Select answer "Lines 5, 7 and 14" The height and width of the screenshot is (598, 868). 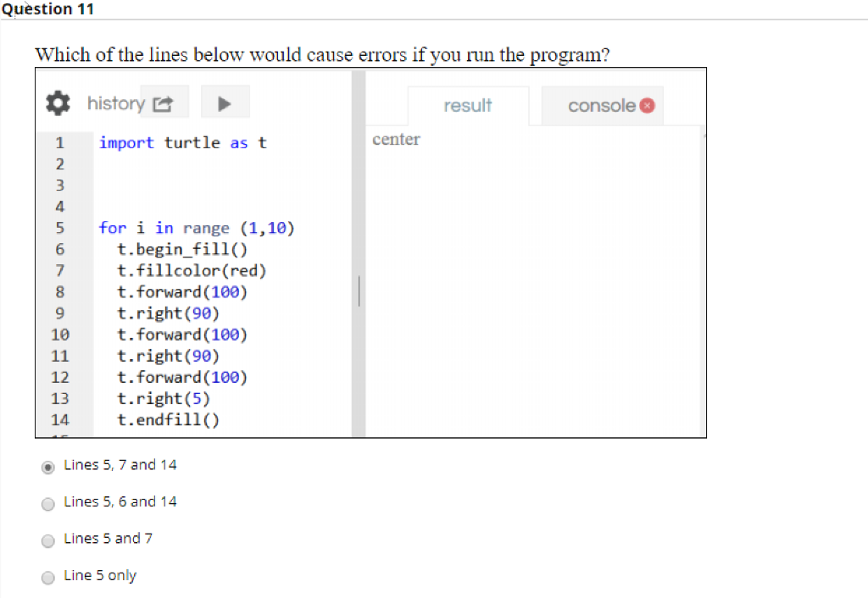[x=48, y=467]
